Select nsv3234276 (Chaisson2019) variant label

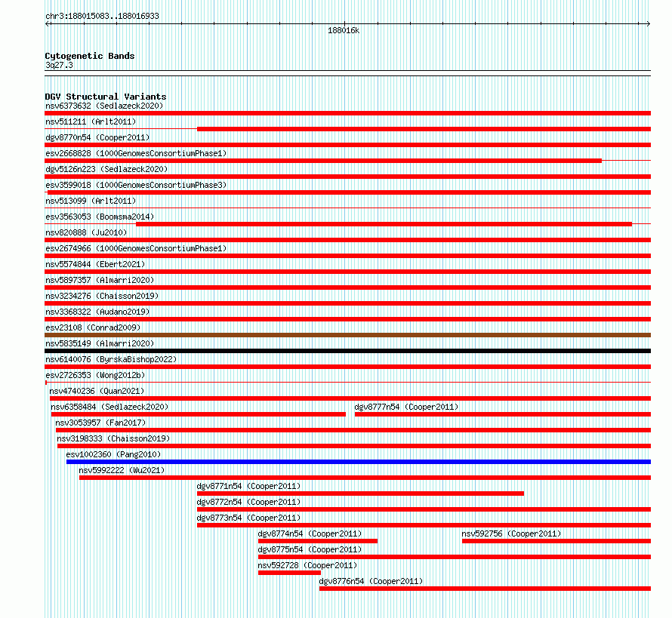pyautogui.click(x=102, y=296)
